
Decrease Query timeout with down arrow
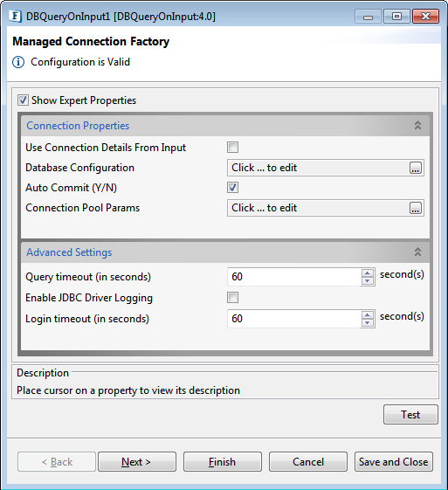click(x=368, y=280)
